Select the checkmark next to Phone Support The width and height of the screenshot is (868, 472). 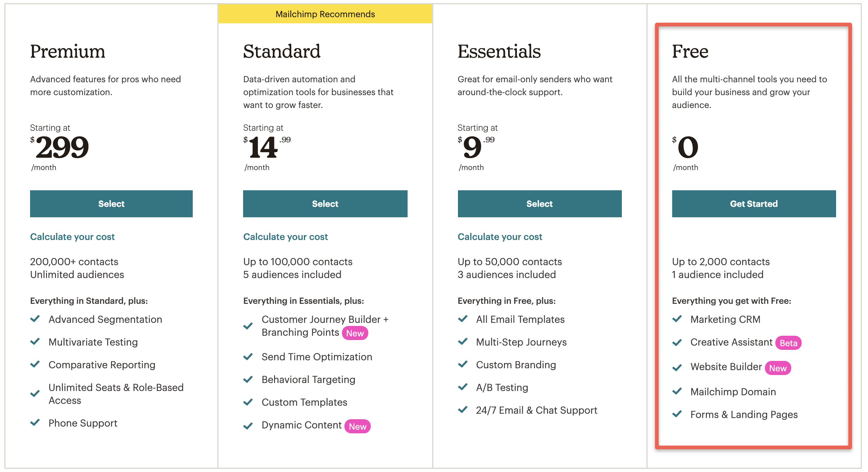tap(35, 423)
